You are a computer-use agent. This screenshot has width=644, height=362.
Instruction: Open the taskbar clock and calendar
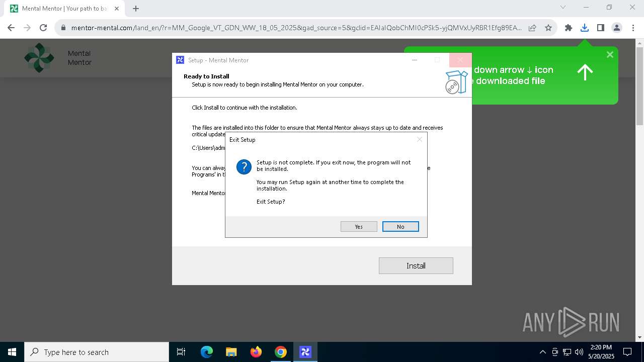pos(601,352)
